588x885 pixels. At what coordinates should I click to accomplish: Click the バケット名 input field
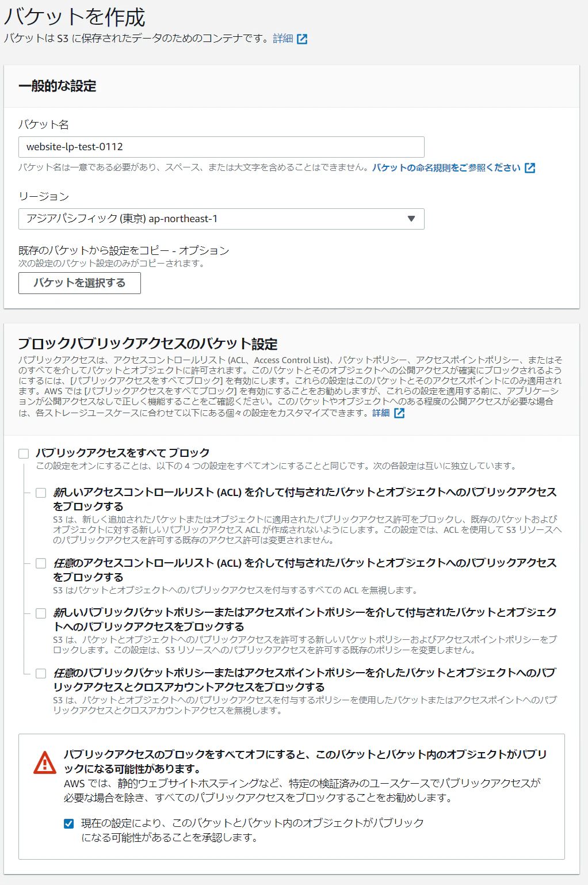coord(222,147)
